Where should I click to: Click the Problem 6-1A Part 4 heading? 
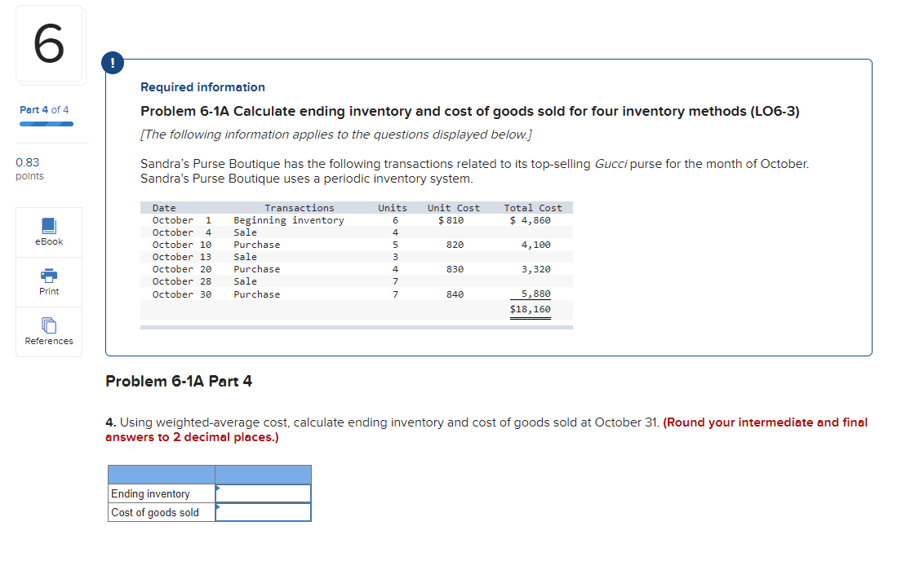(179, 381)
